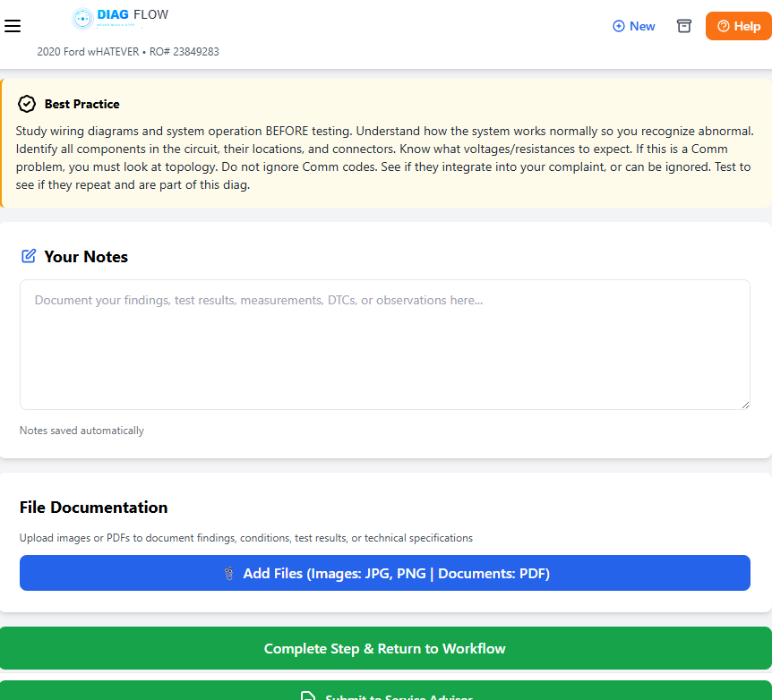
Task: Click the Best Practice checkmark badge icon
Action: [27, 104]
